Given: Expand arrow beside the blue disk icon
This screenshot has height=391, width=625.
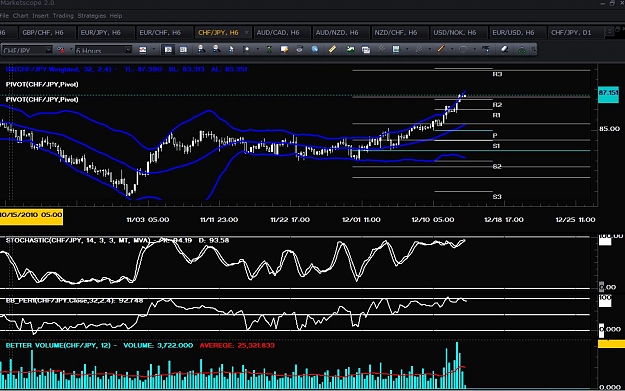Looking at the screenshot, I should click(x=407, y=49).
